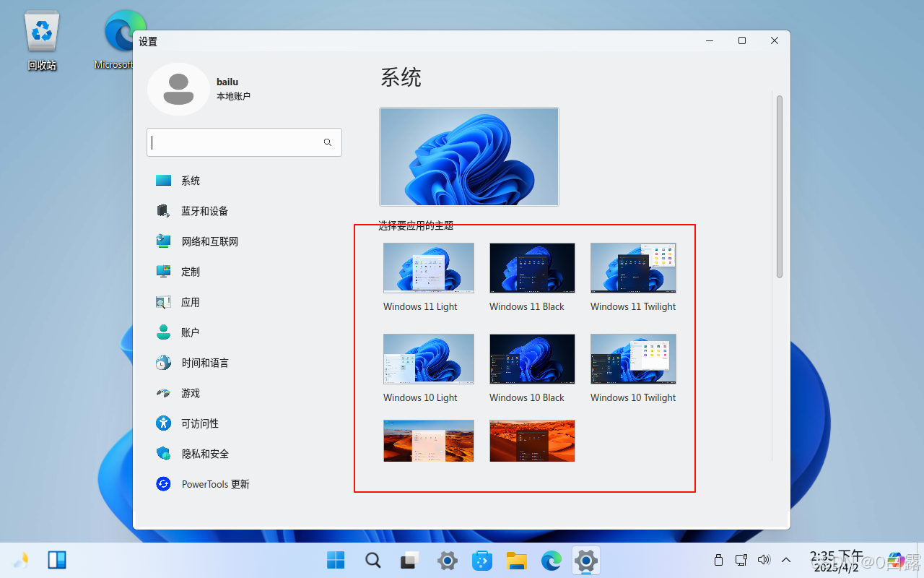Launch Edge from the taskbar

tap(552, 560)
